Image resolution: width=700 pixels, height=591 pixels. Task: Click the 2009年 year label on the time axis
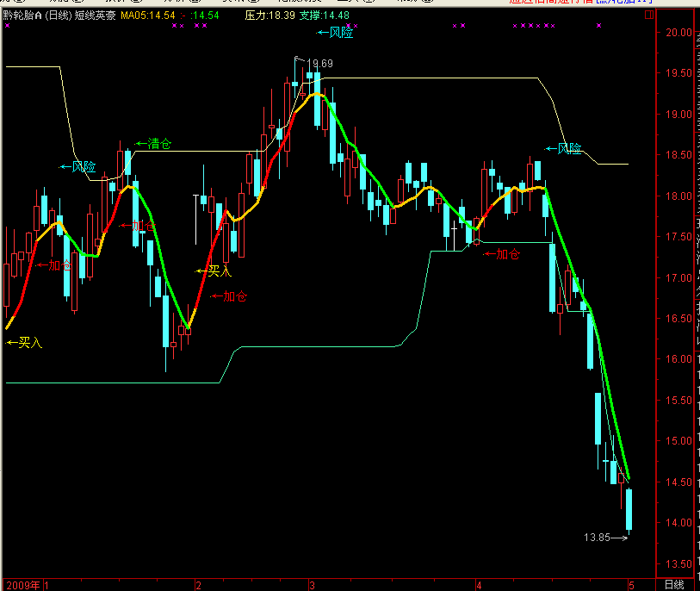point(23,584)
